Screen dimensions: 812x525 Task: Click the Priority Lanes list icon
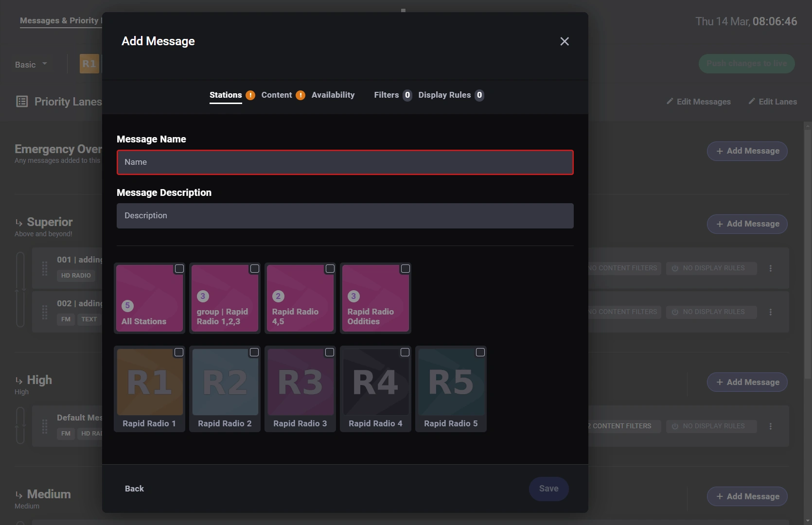[22, 102]
